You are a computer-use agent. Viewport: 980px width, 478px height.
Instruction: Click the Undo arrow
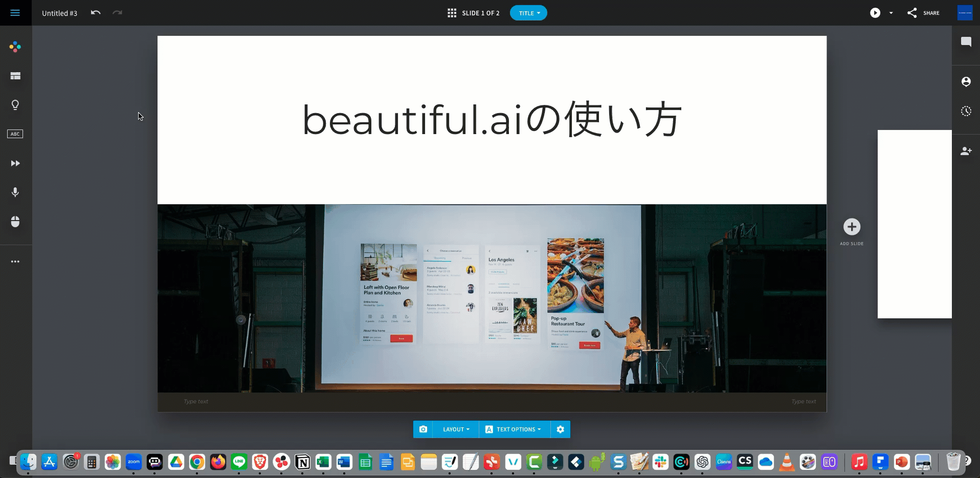coord(96,12)
